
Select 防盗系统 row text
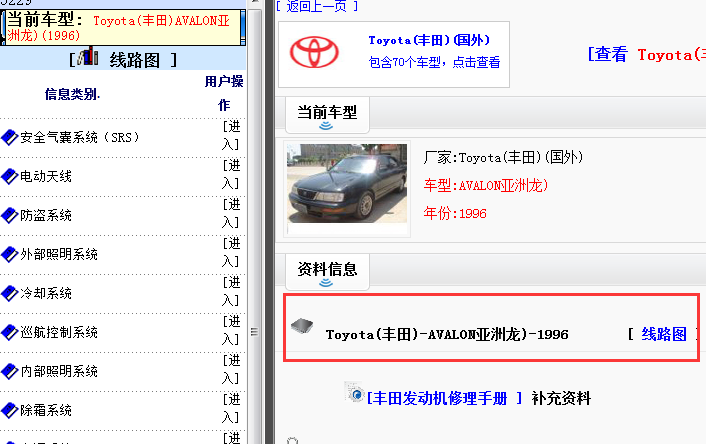[46, 215]
